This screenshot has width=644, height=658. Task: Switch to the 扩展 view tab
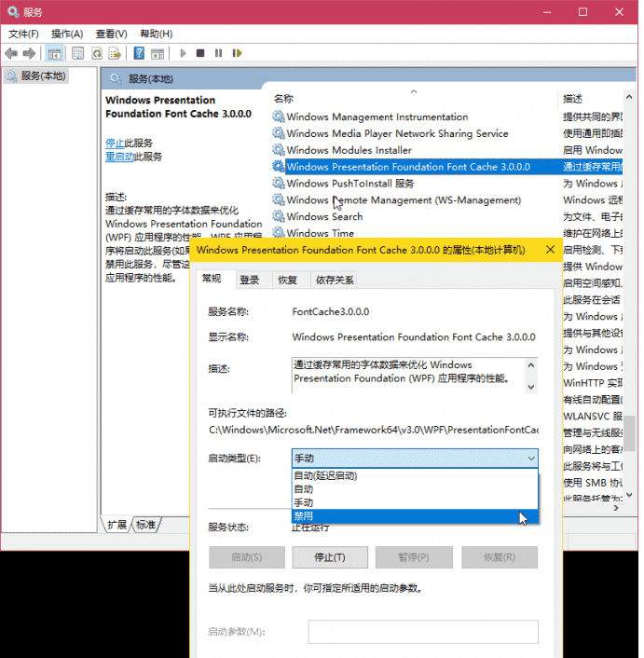click(116, 525)
